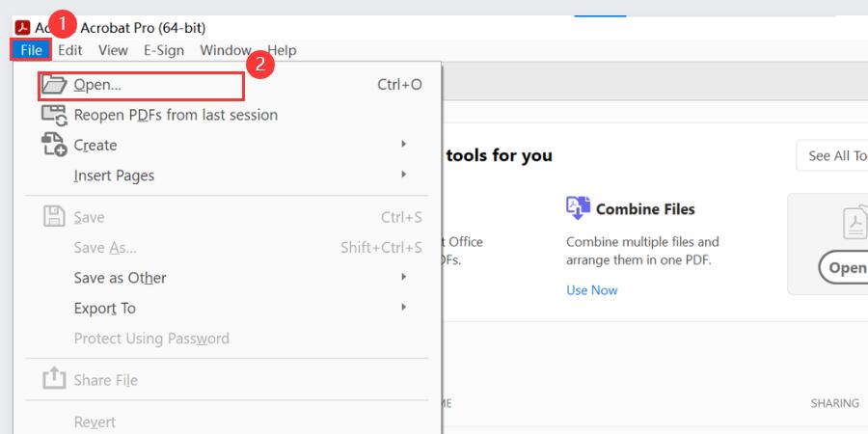The height and width of the screenshot is (434, 868).
Task: Open the Edit menu
Action: [69, 50]
